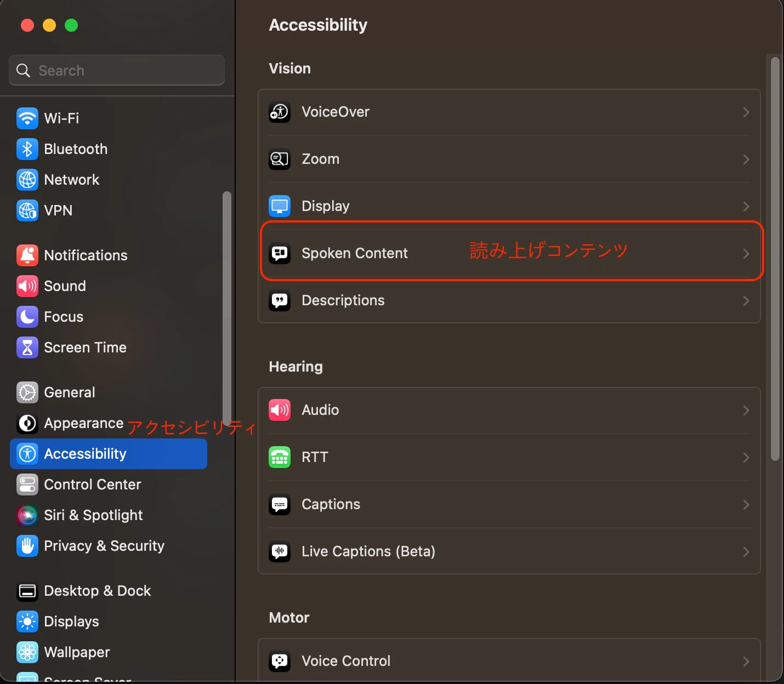Open Bluetooth settings via its sidebar icon
Viewport: 784px width, 684px height.
click(x=27, y=149)
